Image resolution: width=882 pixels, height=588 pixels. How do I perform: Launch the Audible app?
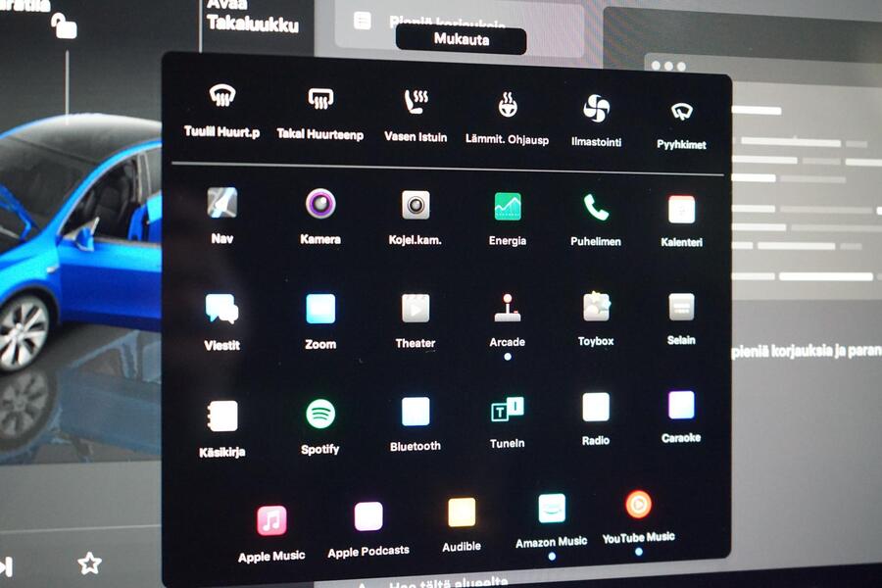coord(462,513)
